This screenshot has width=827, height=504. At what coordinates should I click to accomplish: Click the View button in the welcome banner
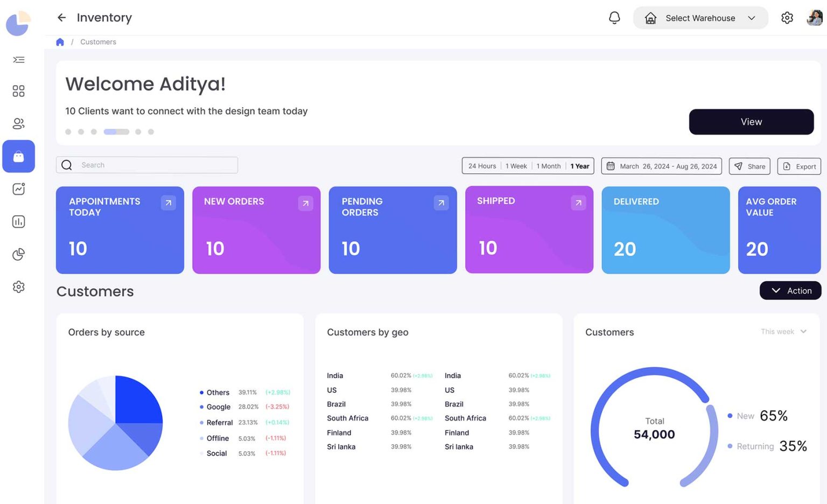[x=751, y=122]
